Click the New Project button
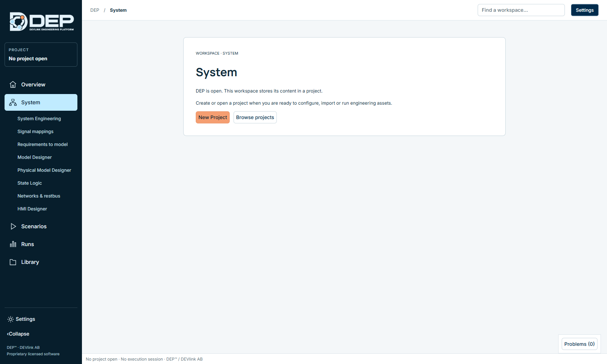This screenshot has width=607, height=364. pos(213,118)
